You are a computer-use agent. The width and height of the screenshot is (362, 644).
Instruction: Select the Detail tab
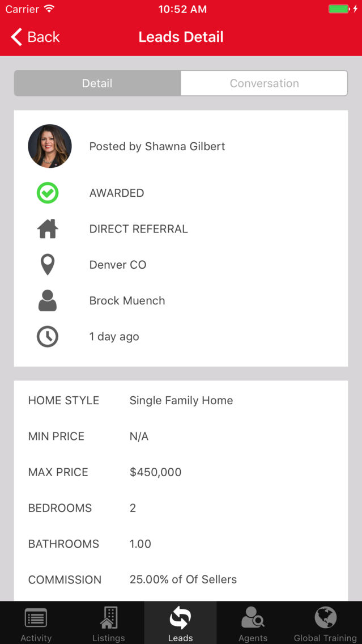[97, 83]
